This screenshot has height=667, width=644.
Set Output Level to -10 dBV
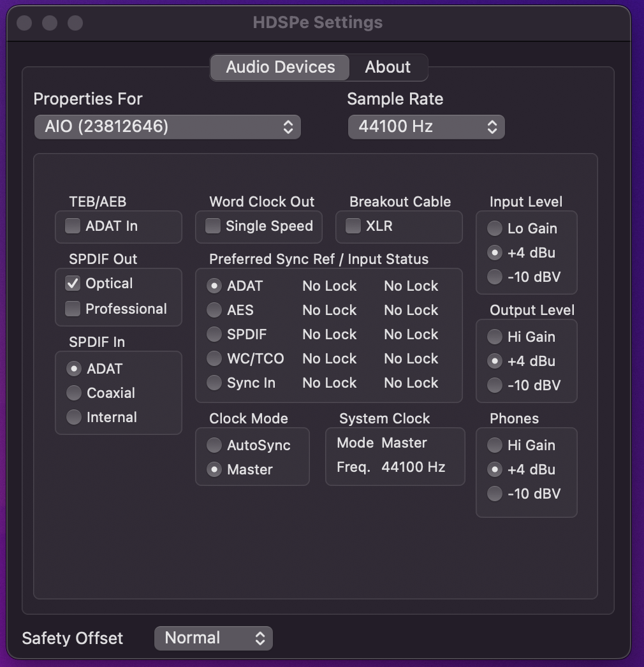(x=495, y=385)
